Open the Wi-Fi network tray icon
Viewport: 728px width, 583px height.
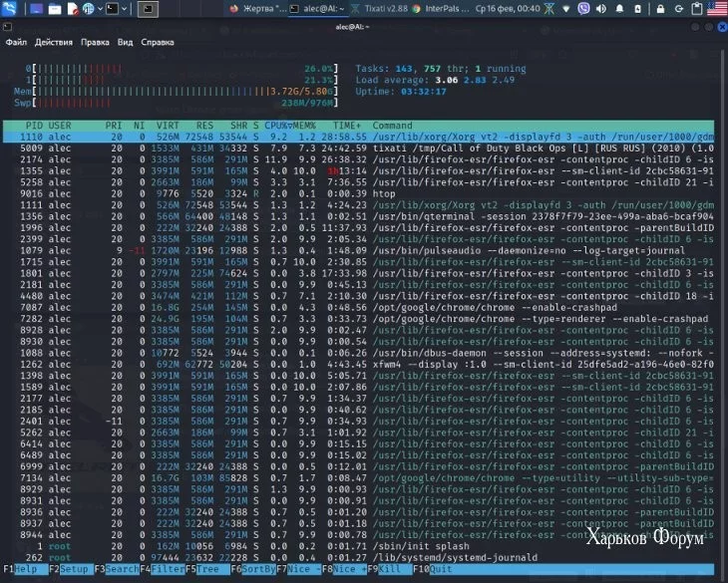pyautogui.click(x=566, y=9)
